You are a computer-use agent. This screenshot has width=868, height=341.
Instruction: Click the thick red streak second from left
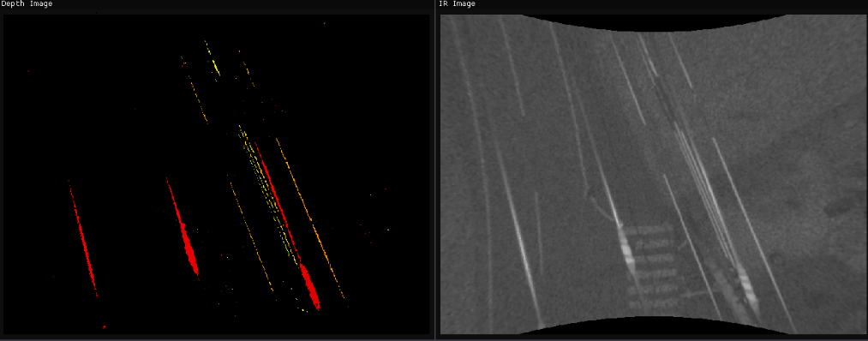pyautogui.click(x=183, y=227)
